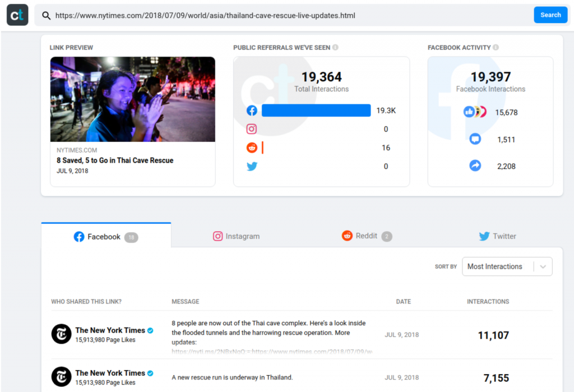
Task: Switch to the Reddit tab
Action: (367, 236)
